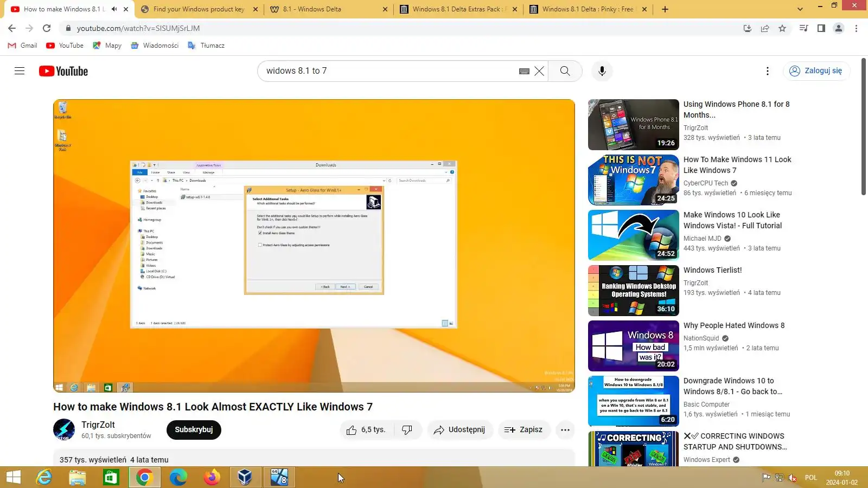The height and width of the screenshot is (488, 868).
Task: Open VirtualBox from the taskbar
Action: point(246,477)
